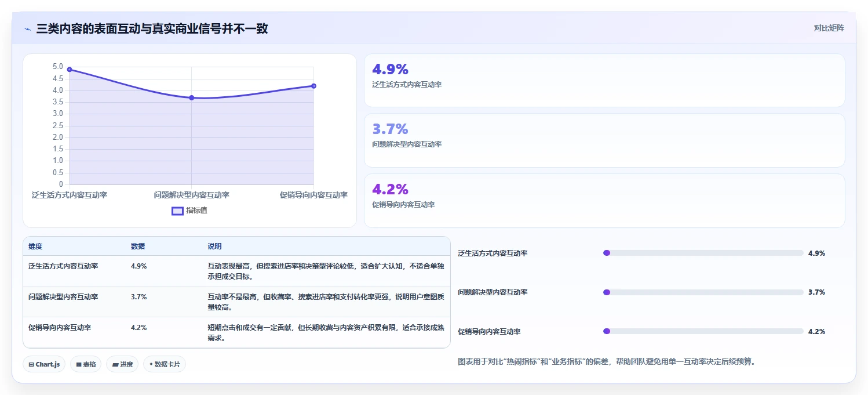868x395 pixels.
Task: Click the 进度 tag chip
Action: (x=122, y=364)
